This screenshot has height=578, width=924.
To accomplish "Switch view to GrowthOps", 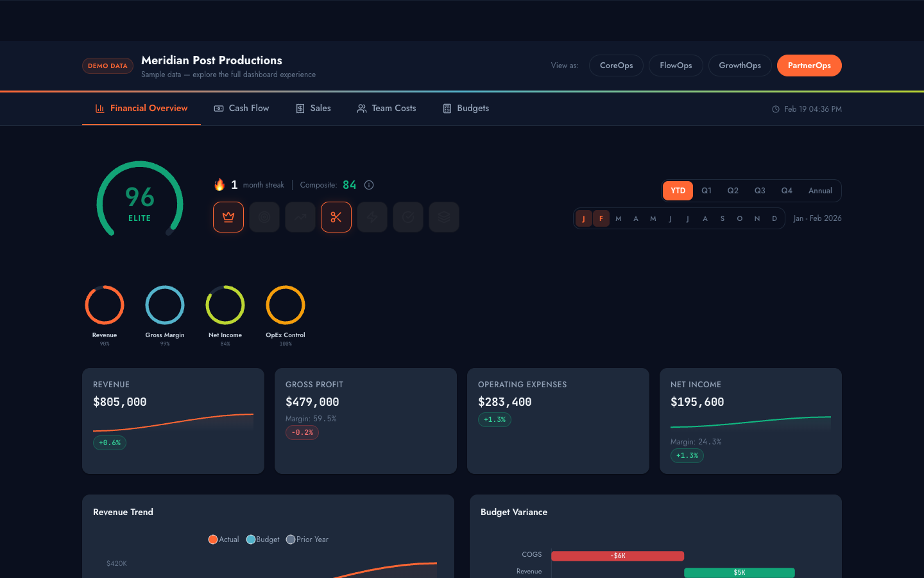I will [739, 66].
